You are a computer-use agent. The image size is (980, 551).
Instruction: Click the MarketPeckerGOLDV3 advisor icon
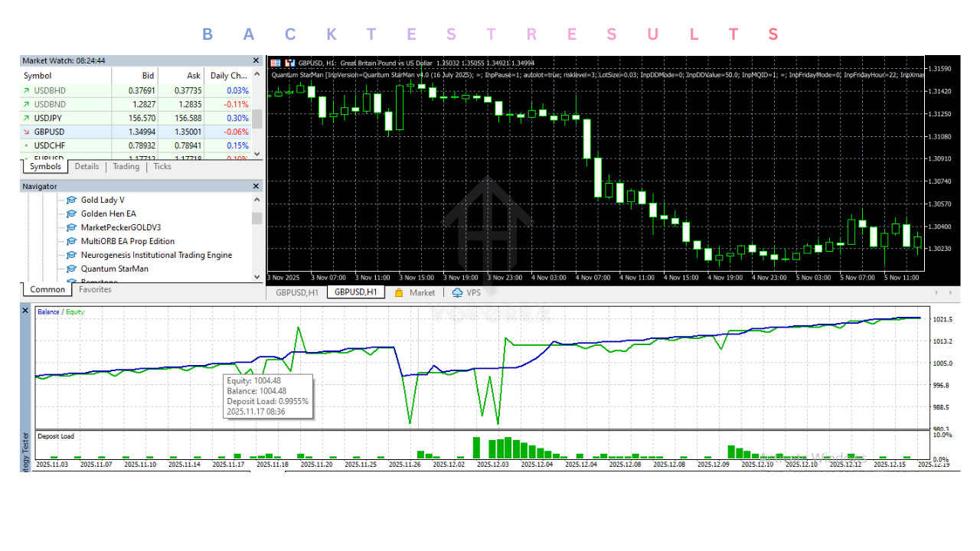coord(72,227)
